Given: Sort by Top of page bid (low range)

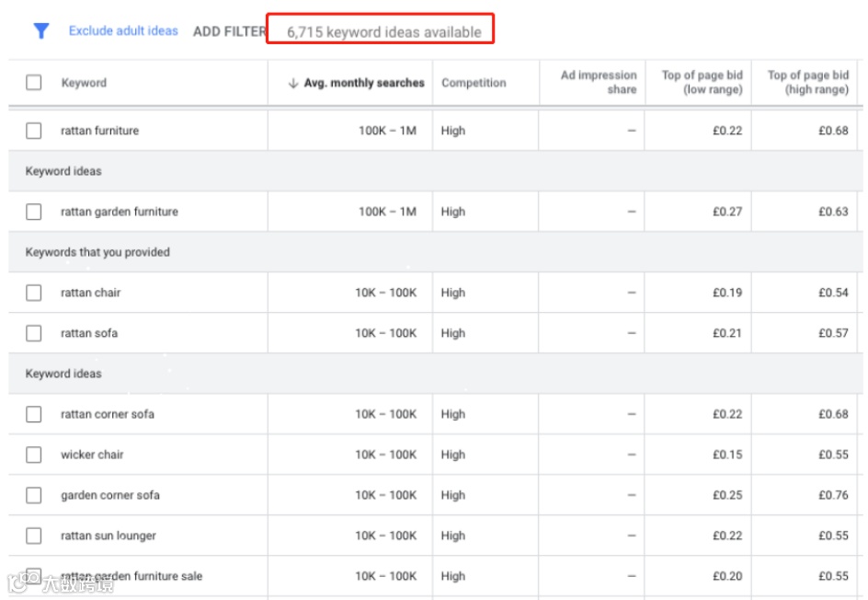Looking at the screenshot, I should (702, 83).
